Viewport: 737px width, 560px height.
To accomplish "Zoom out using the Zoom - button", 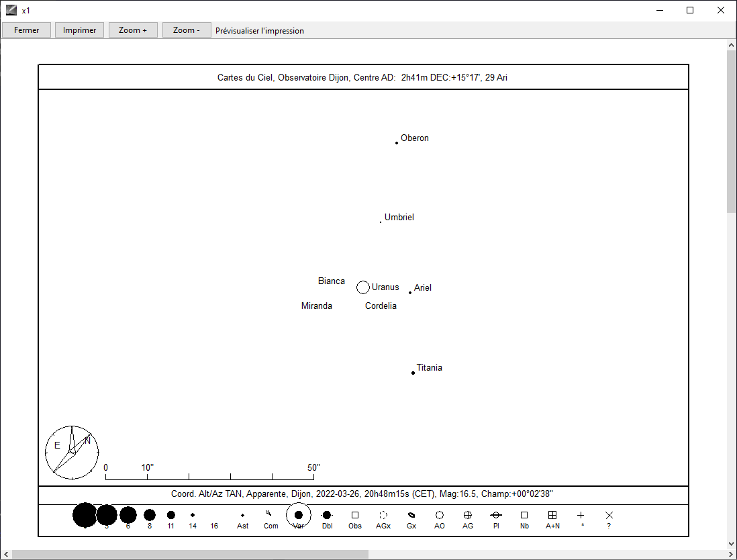I will [187, 30].
